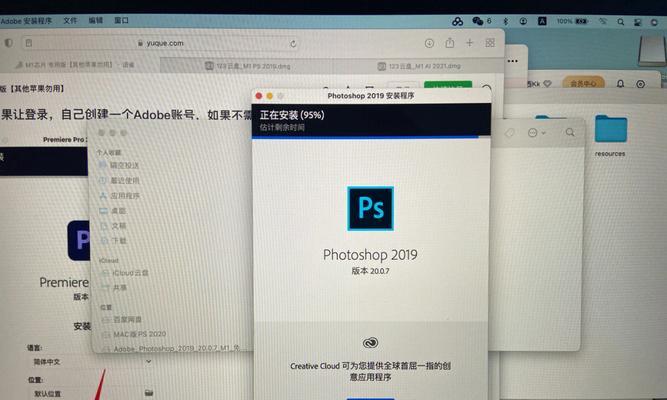Click the input method A icon
The image size is (667, 400).
(x=542, y=21)
